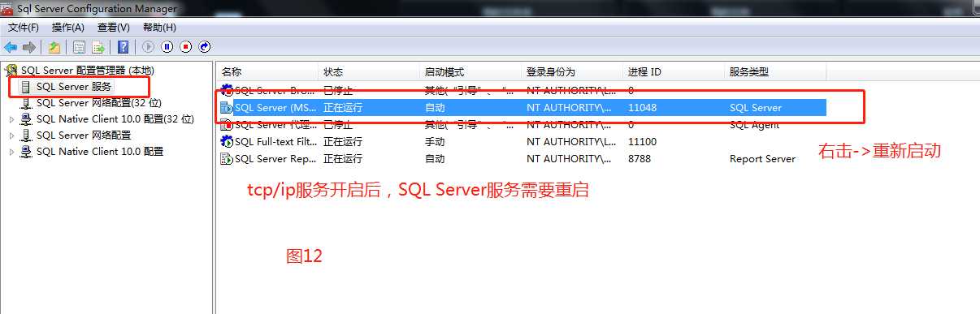The image size is (980, 314).
Task: Click the Start Service play icon
Action: coord(149,47)
